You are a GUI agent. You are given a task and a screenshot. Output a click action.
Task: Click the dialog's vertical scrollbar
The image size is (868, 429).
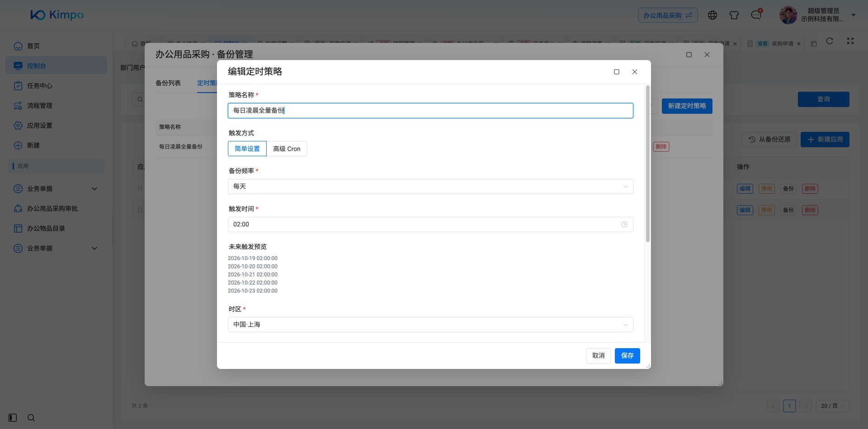[x=648, y=163]
